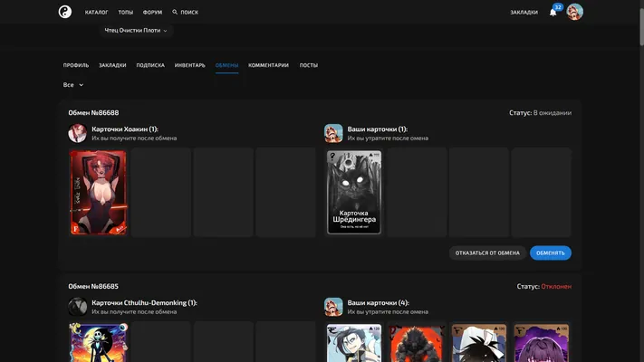
Task: Open the Все filter dropdown
Action: pos(73,84)
